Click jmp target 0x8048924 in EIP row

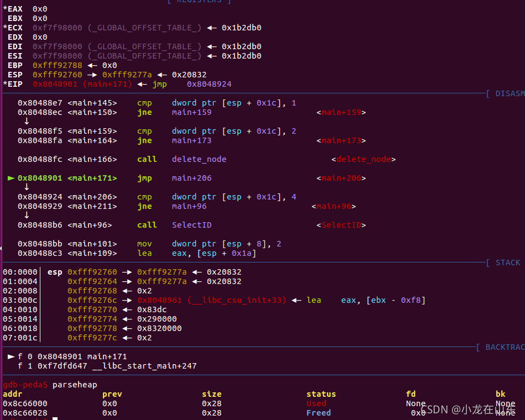pos(209,84)
